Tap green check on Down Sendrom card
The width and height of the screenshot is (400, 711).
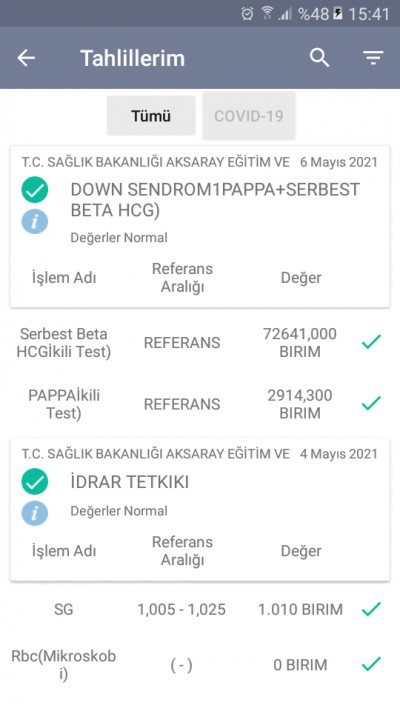pos(34,190)
